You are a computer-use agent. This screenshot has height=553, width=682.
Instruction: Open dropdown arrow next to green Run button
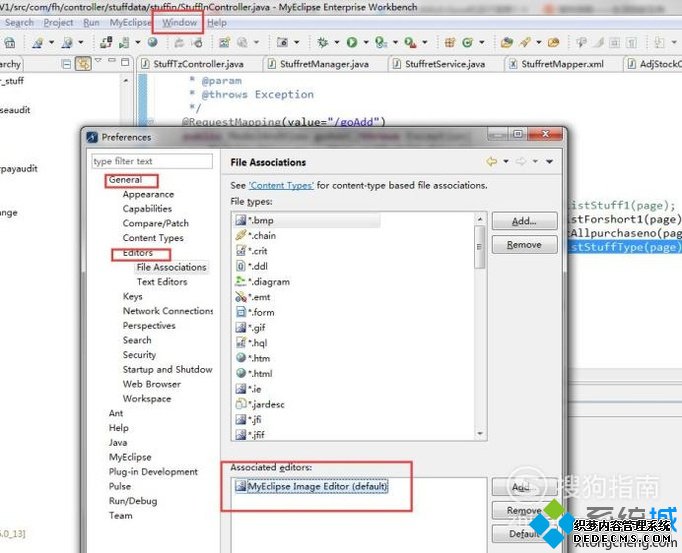366,43
